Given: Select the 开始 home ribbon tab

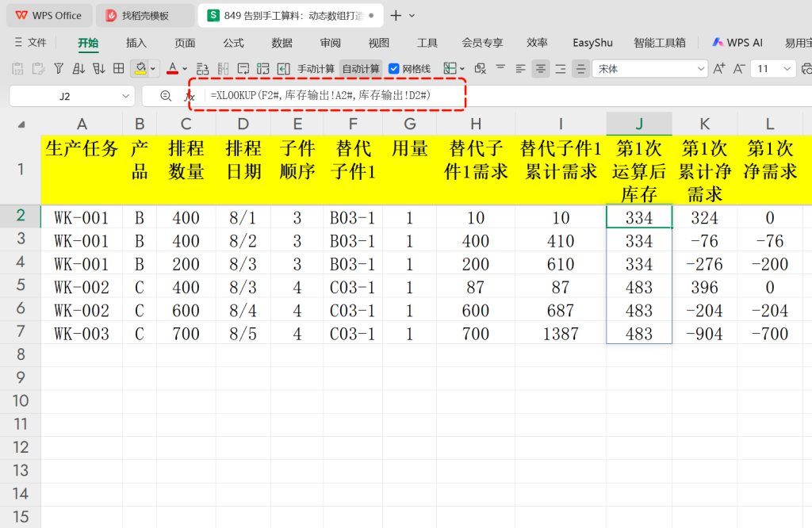Looking at the screenshot, I should 88,43.
